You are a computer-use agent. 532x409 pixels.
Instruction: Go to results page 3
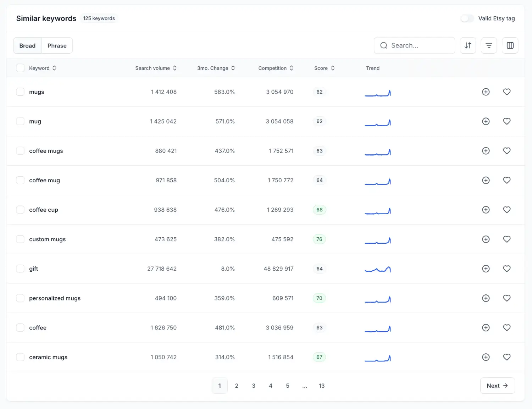pos(254,386)
